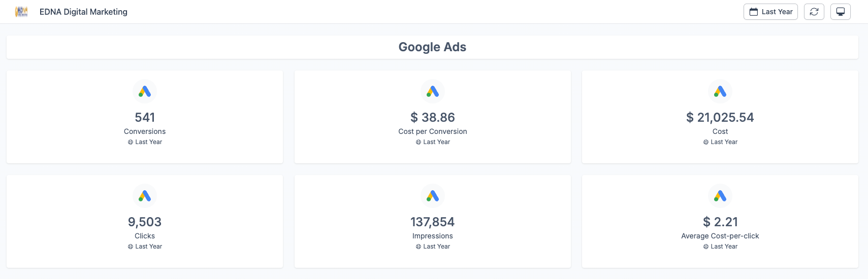Click the globe icon under Impressions
Image resolution: width=868 pixels, height=279 pixels.
(419, 247)
